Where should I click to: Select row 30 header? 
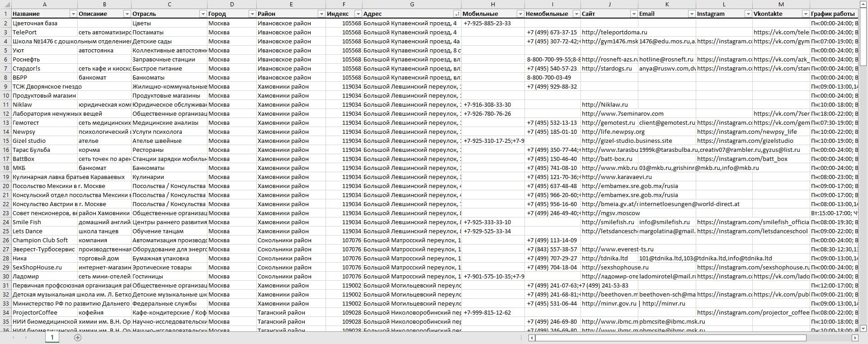[5, 276]
